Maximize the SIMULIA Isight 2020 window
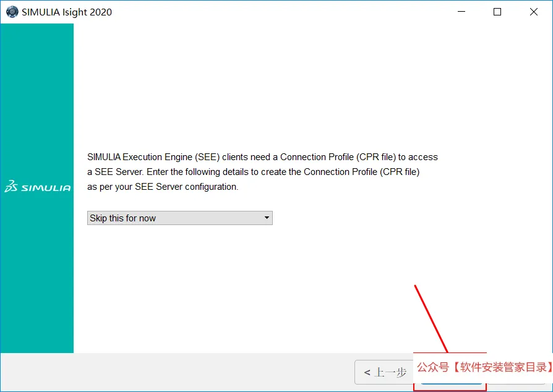553x392 pixels. [x=497, y=12]
